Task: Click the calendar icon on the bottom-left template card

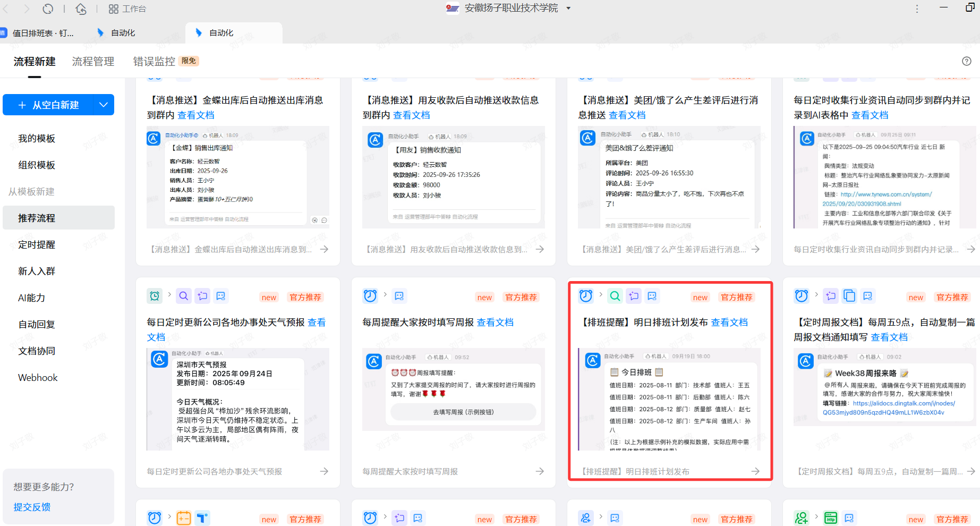Action: 183,517
